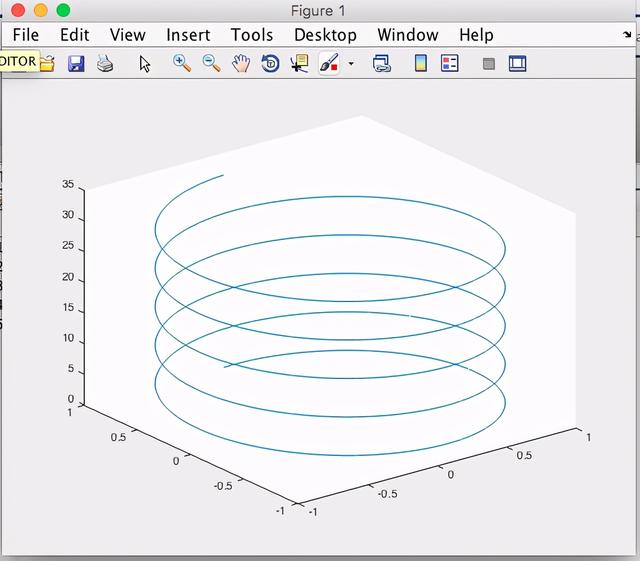Select the Data Cursor tool
This screenshot has height=561, width=640.
pyautogui.click(x=300, y=64)
